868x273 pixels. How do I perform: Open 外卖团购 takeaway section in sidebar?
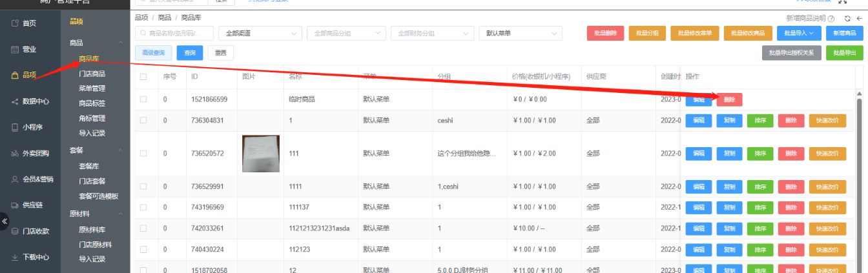tap(30, 154)
